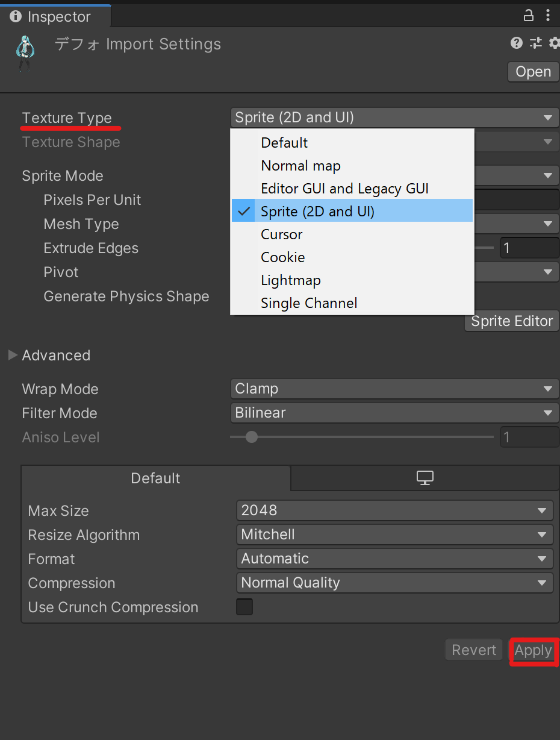The image size is (560, 740).
Task: Open the Wrap Mode Clamp dropdown
Action: [394, 389]
